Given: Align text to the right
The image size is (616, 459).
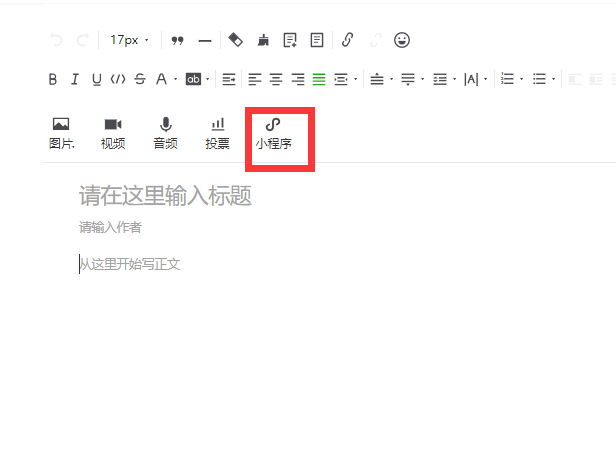Looking at the screenshot, I should (x=298, y=79).
